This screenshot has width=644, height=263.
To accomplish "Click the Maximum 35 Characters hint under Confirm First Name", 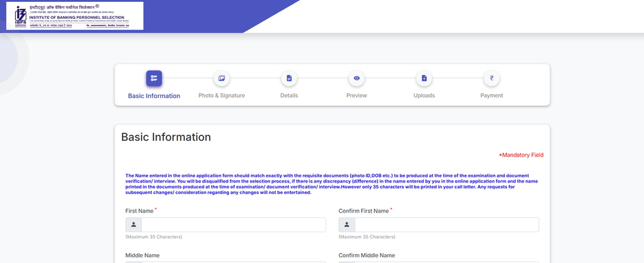I will (367, 237).
